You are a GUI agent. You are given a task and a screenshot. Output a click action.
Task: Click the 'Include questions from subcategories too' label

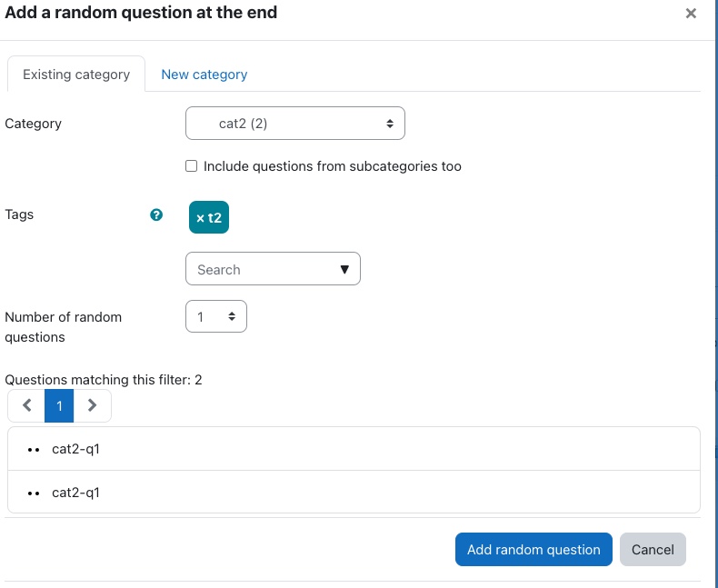tap(333, 166)
